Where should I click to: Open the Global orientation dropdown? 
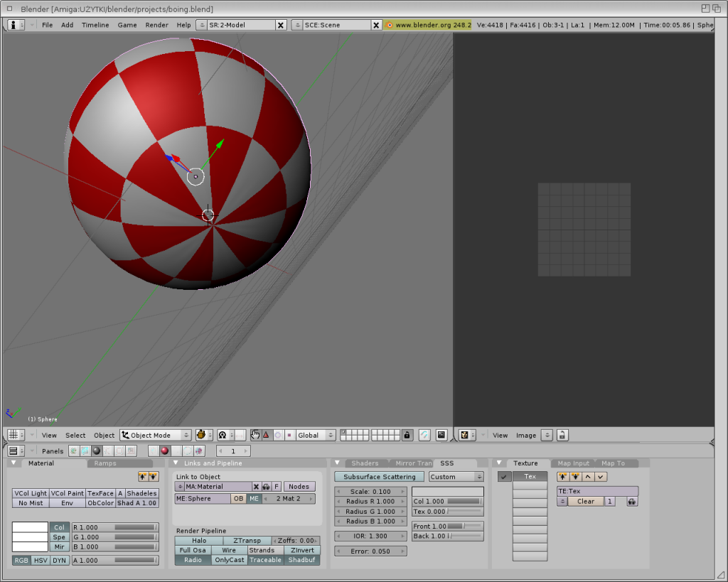315,435
